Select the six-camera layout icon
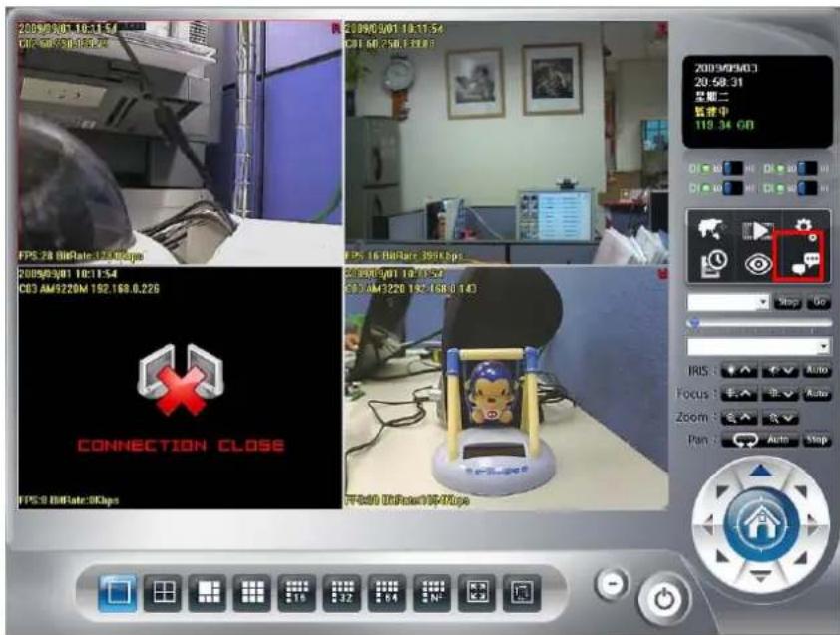 (x=208, y=593)
